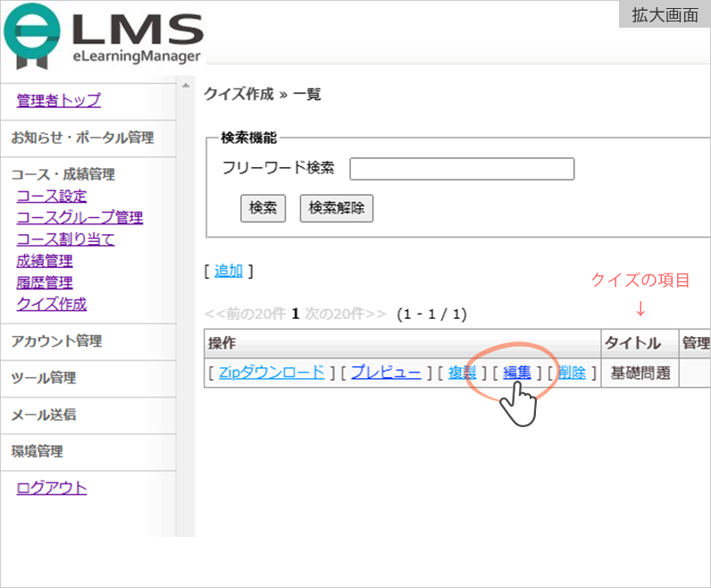Viewport: 711px width, 588px height.
Task: Click the ログアウト link
Action: (x=51, y=488)
